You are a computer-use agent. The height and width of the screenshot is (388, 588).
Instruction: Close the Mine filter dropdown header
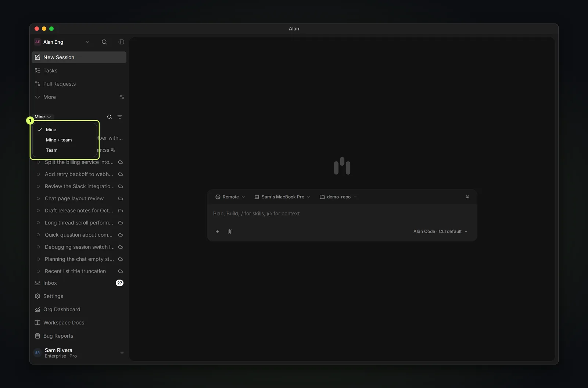(43, 117)
